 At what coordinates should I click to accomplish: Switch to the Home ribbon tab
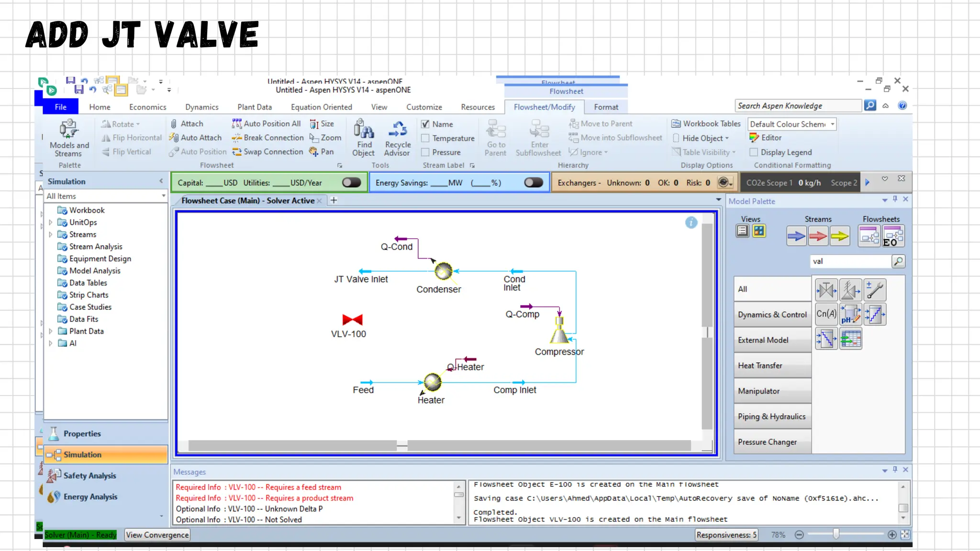pos(100,107)
